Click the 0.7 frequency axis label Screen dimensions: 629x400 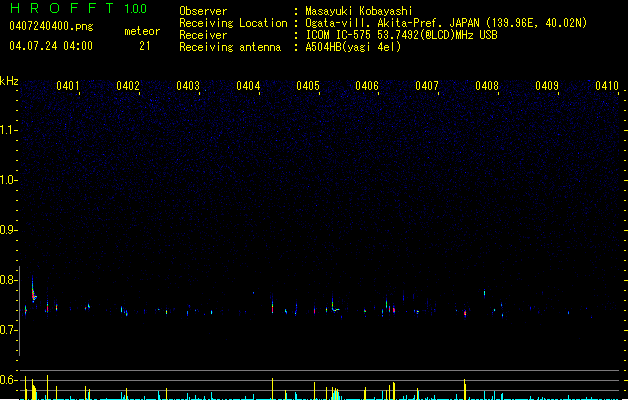tap(8, 330)
